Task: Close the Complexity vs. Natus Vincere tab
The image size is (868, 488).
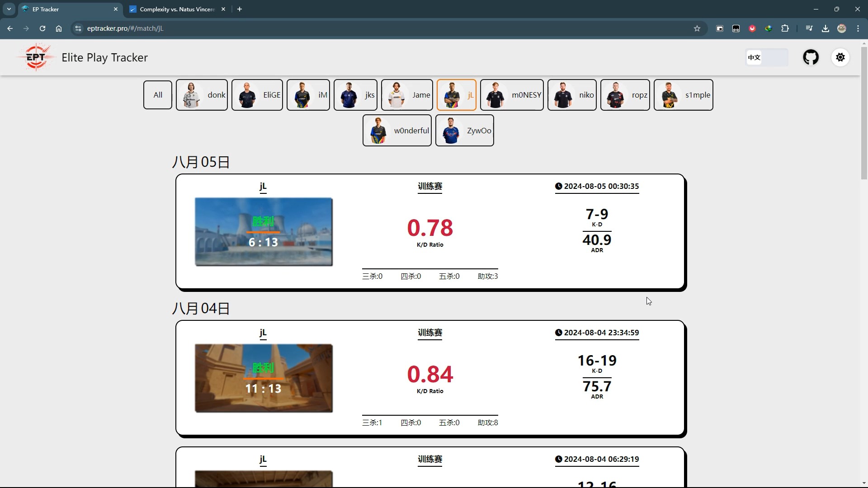Action: [223, 9]
